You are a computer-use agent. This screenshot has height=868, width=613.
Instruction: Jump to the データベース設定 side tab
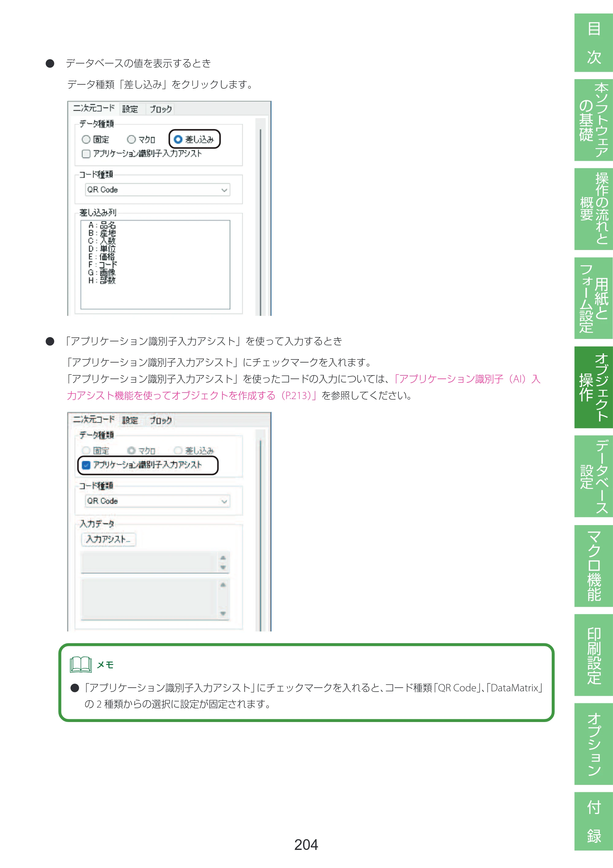pos(593,476)
